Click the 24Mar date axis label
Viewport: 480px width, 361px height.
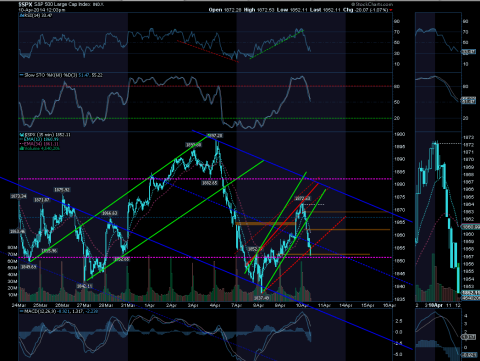coord(19,305)
